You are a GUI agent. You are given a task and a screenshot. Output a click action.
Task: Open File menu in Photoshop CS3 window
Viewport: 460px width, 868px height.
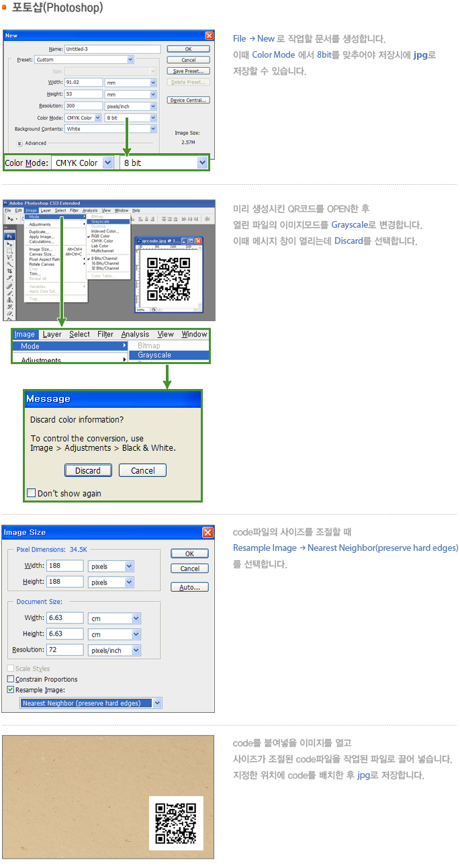click(7, 210)
